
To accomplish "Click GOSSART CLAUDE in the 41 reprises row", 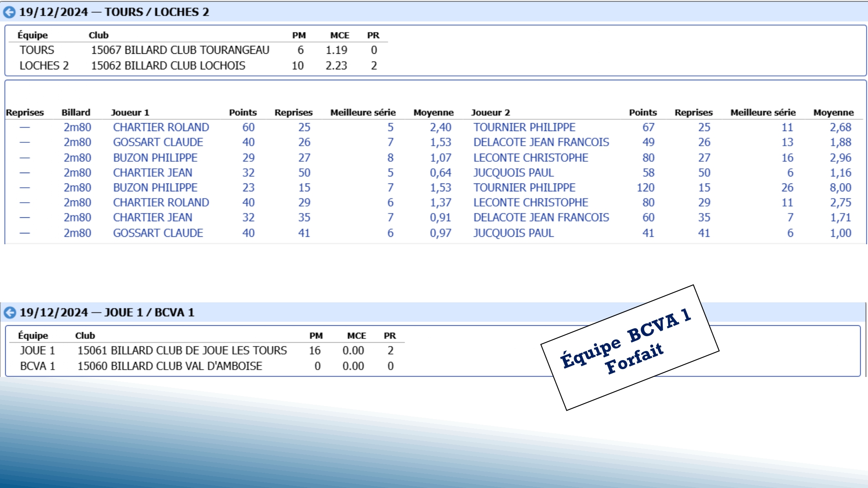I will 158,233.
